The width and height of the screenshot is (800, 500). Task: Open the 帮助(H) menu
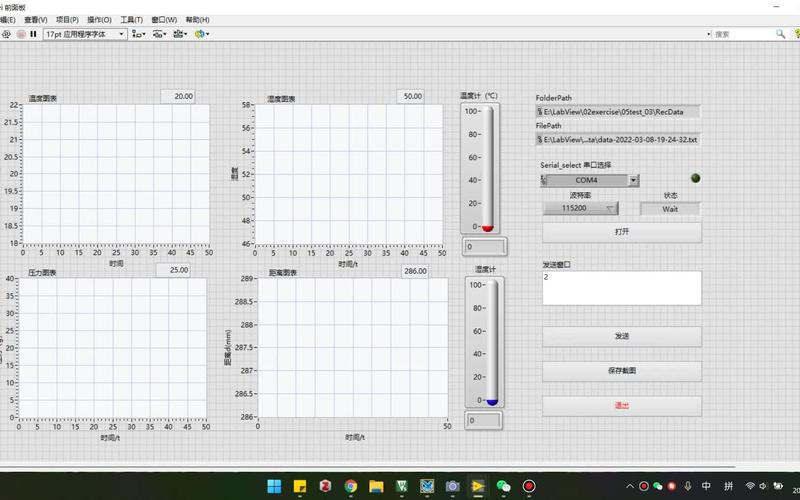(197, 19)
